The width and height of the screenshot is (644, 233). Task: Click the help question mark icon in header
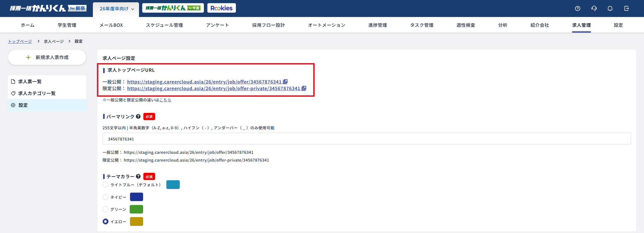577,8
